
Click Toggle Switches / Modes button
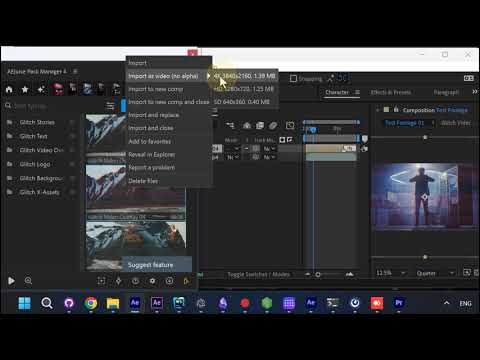click(259, 274)
